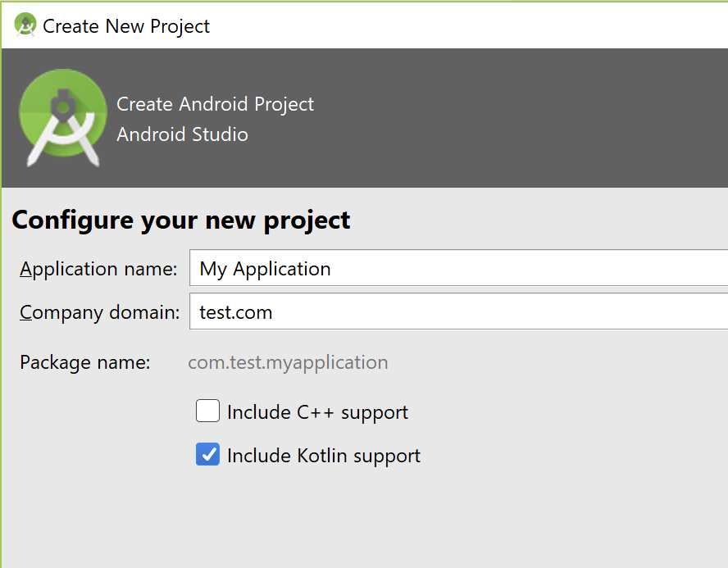Click blank panel area below Kotlin checkbox
The width and height of the screenshot is (728, 568).
pos(364,520)
